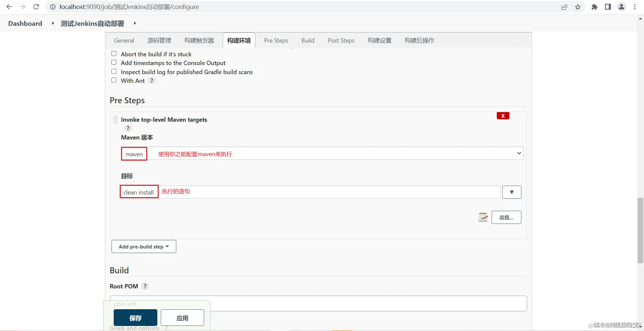Click the Build section heading
Screen dimensions: 644x331
(x=119, y=270)
